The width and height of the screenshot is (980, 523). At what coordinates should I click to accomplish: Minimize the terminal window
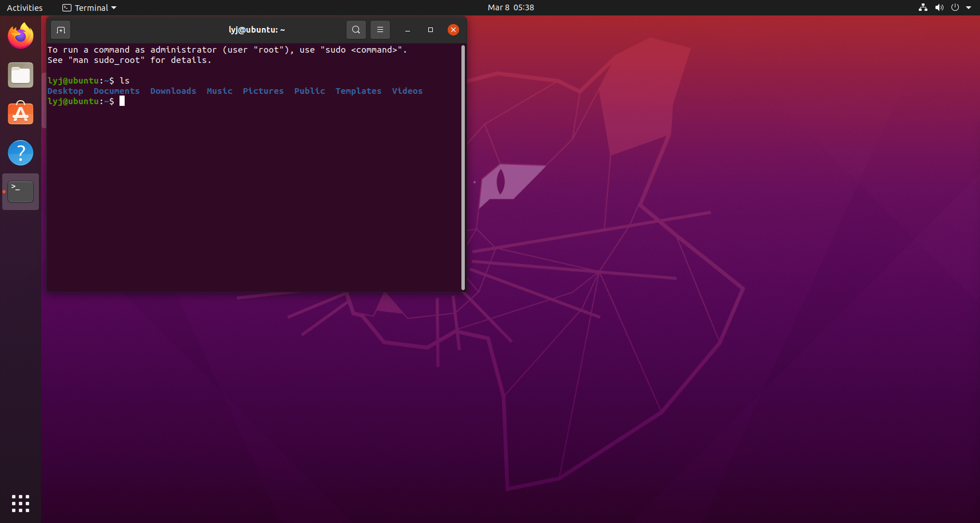pyautogui.click(x=408, y=30)
